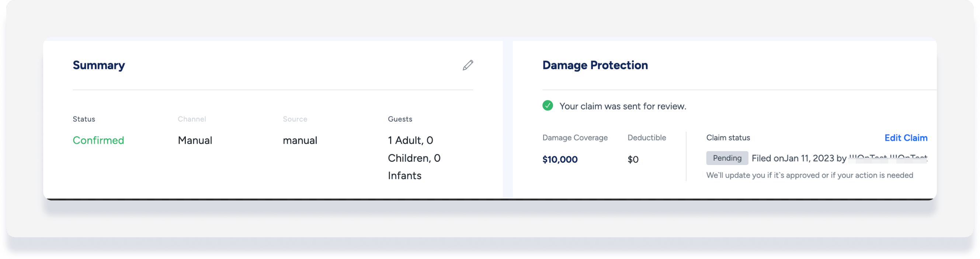This screenshot has width=980, height=259.
Task: Click the 'Your claim was sent for review' message
Action: click(622, 106)
